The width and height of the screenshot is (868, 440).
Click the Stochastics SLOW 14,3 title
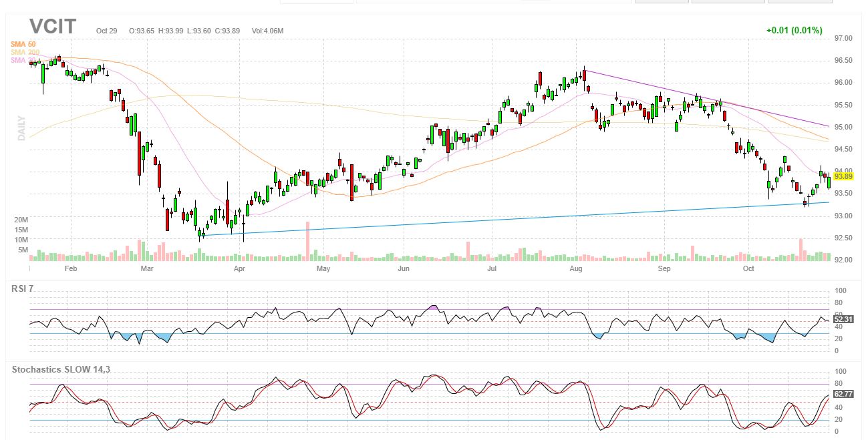point(61,369)
